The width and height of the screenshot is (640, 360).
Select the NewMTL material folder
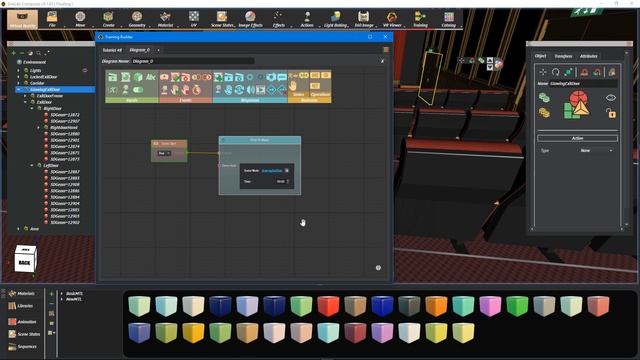point(74,299)
